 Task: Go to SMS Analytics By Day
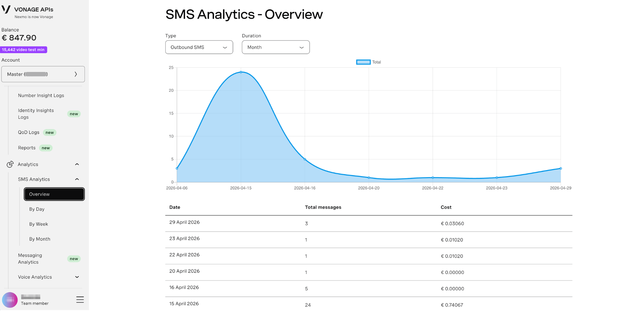point(37,209)
